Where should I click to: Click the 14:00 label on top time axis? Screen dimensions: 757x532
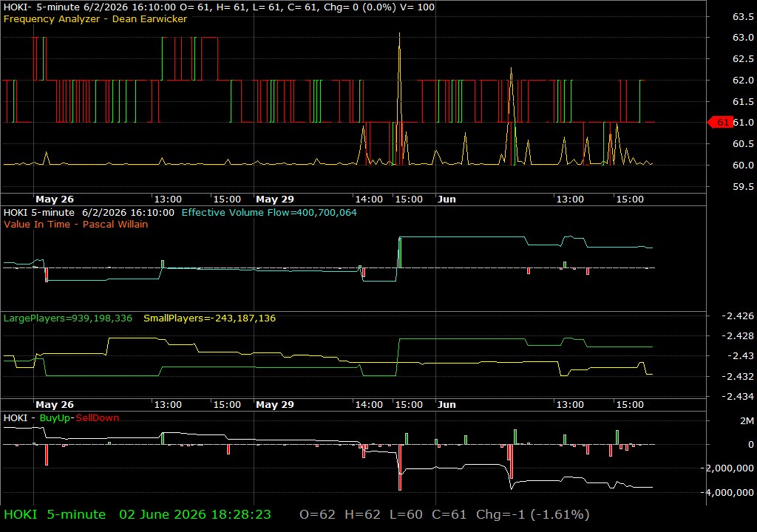369,199
